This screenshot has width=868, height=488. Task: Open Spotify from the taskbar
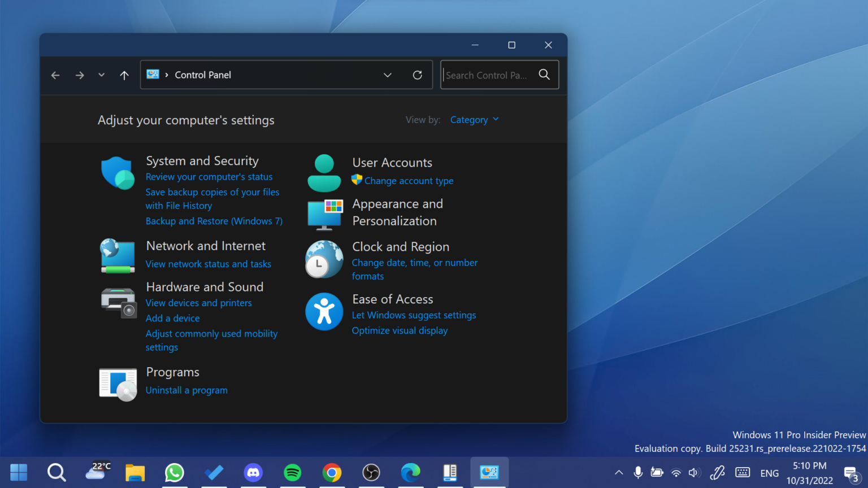[x=292, y=473]
